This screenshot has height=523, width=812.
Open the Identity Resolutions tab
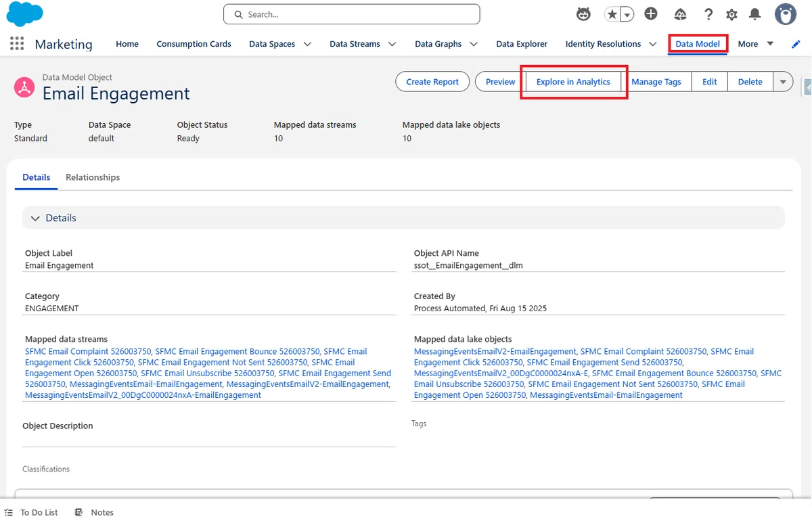point(603,44)
